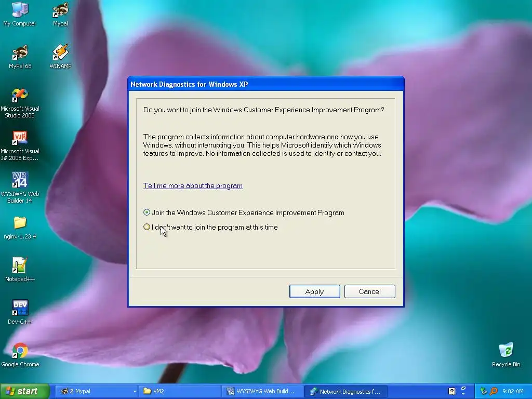
Task: Click the Safely Remove Hardware tray icon
Action: (x=484, y=391)
